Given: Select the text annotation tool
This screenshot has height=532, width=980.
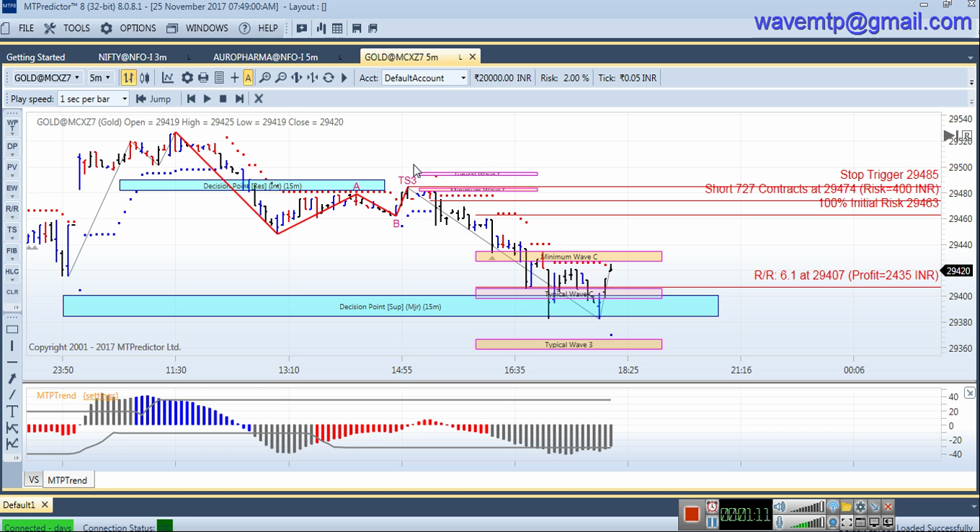Looking at the screenshot, I should coord(12,412).
